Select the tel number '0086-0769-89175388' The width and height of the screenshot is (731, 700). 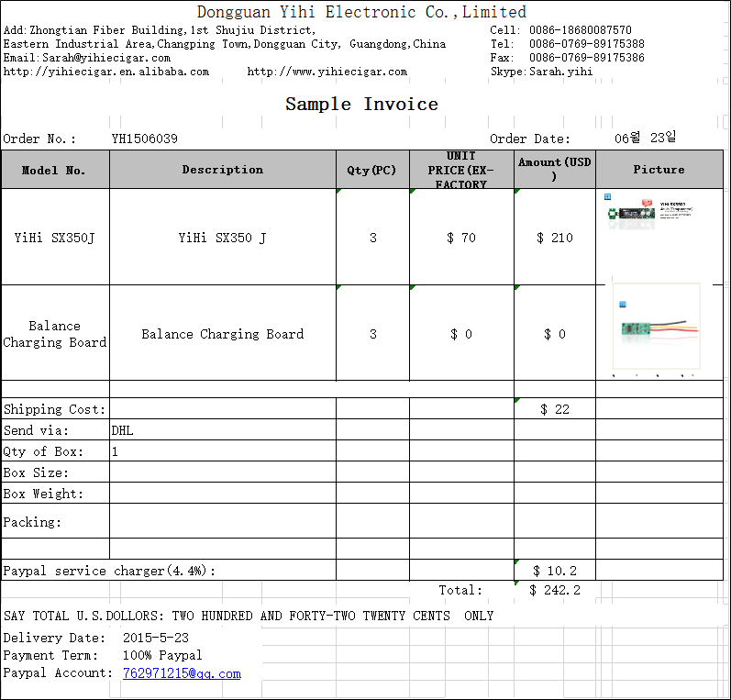[587, 44]
